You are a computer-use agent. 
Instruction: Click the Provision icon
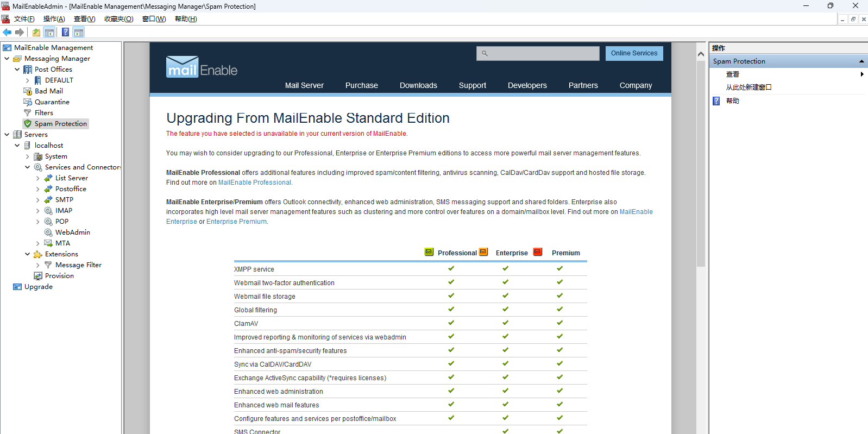tap(38, 276)
